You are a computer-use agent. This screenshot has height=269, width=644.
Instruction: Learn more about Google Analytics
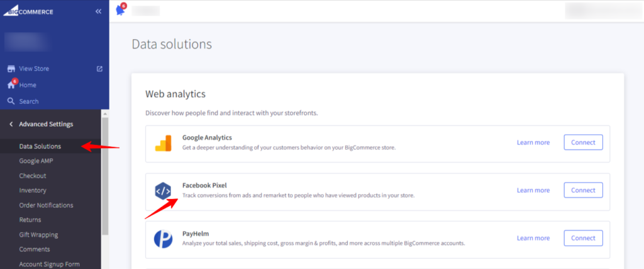(533, 142)
